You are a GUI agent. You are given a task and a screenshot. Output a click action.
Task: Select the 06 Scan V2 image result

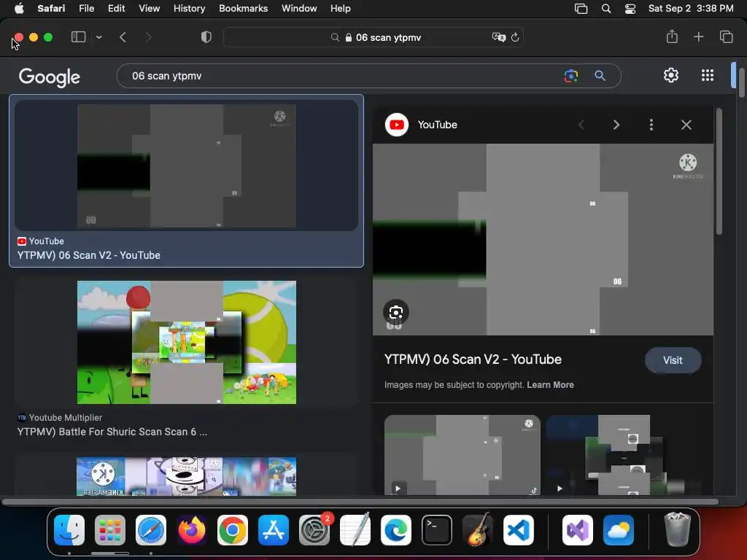tap(186, 166)
